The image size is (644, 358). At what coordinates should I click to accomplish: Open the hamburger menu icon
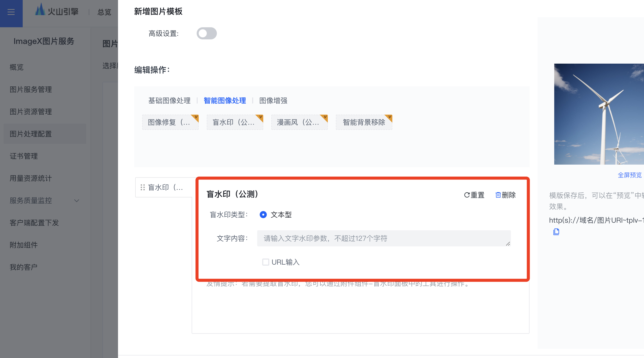click(x=11, y=12)
